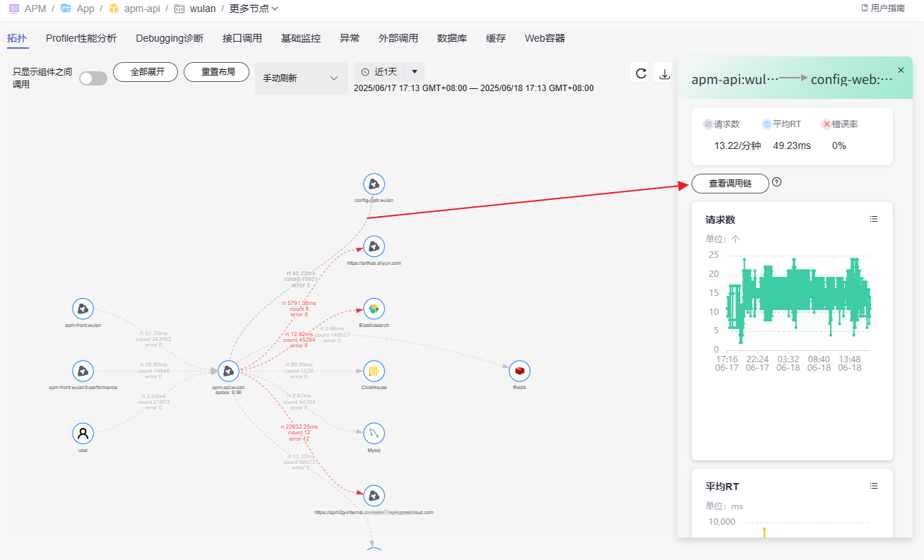Viewport: 924px width, 560px height.
Task: Click the Mysql node icon
Action: pyautogui.click(x=374, y=433)
